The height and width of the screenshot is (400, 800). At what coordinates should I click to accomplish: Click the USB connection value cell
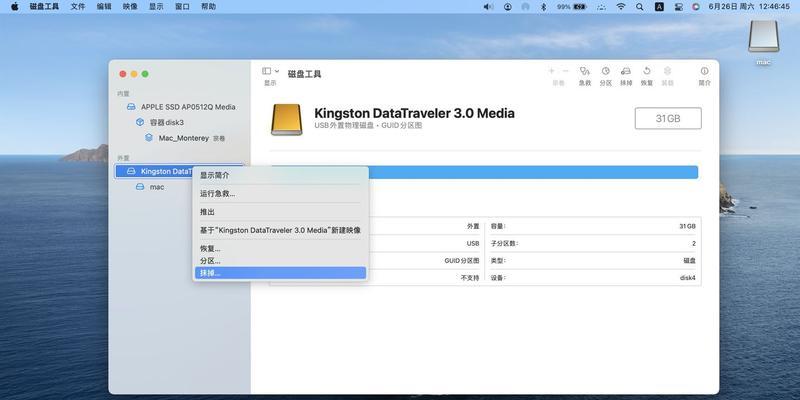click(x=473, y=243)
